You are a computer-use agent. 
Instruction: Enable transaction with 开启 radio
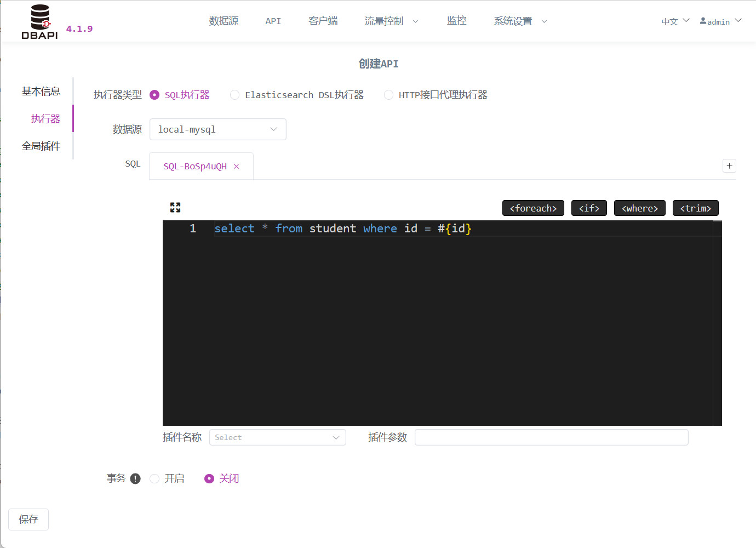[154, 478]
